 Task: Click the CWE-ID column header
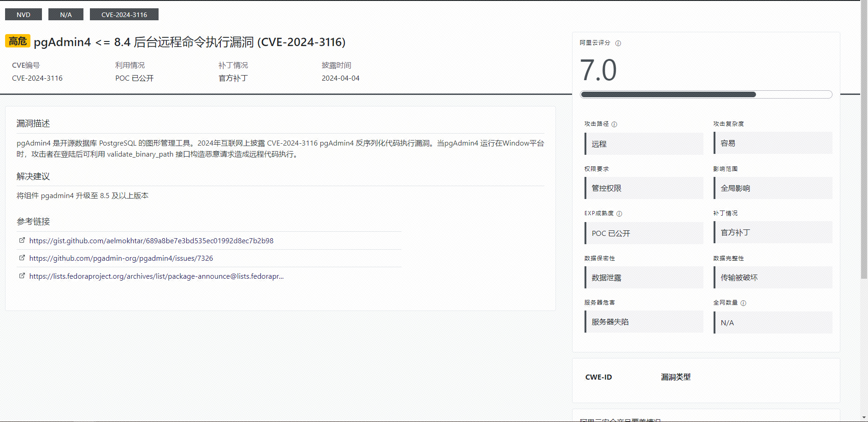click(598, 377)
